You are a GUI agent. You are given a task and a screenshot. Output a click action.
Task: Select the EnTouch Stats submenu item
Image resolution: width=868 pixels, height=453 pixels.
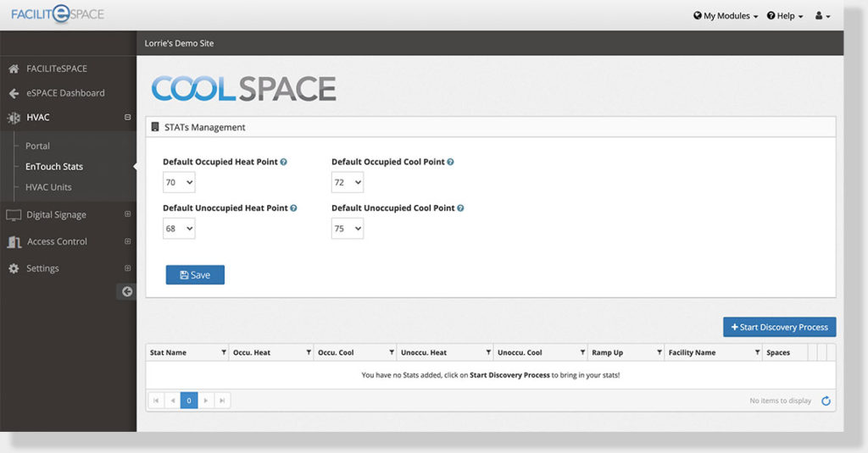click(54, 167)
